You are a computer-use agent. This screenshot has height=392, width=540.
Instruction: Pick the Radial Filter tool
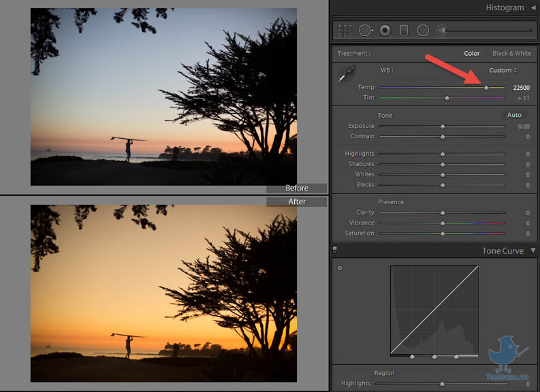pos(423,30)
